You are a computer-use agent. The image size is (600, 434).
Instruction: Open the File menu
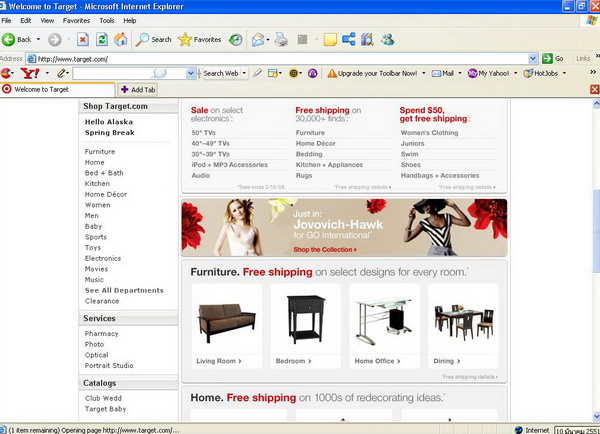click(6, 21)
